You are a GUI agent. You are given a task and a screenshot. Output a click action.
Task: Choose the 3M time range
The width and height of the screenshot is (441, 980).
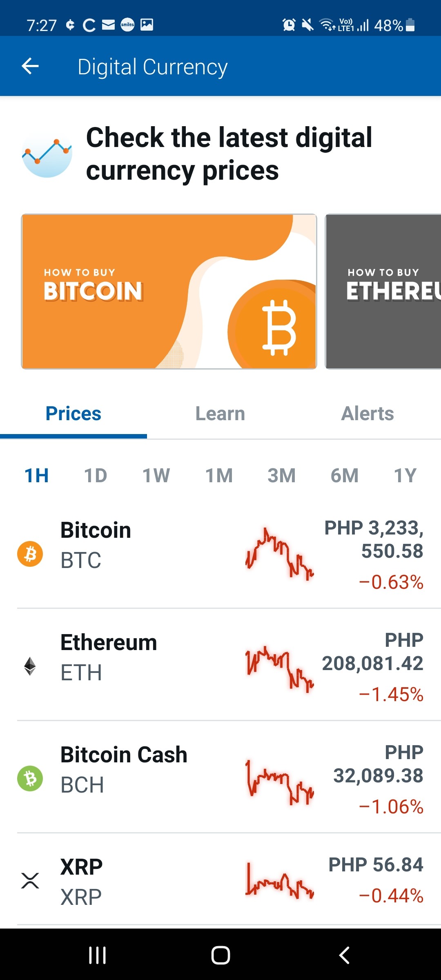pos(282,476)
